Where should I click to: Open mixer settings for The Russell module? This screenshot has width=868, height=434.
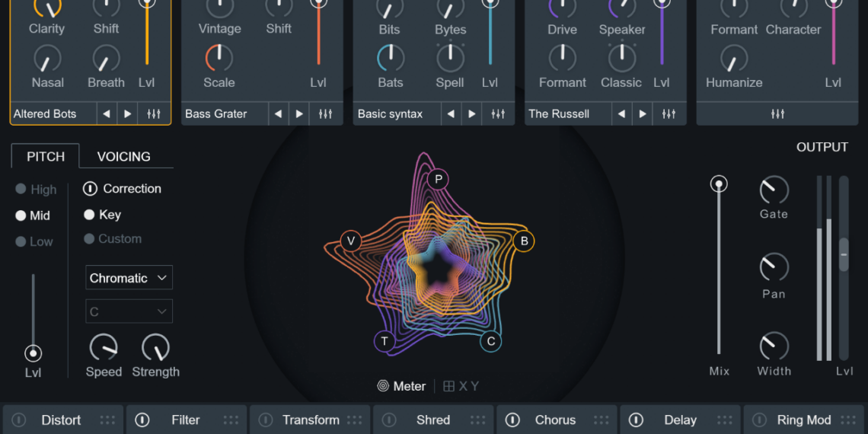tap(669, 114)
